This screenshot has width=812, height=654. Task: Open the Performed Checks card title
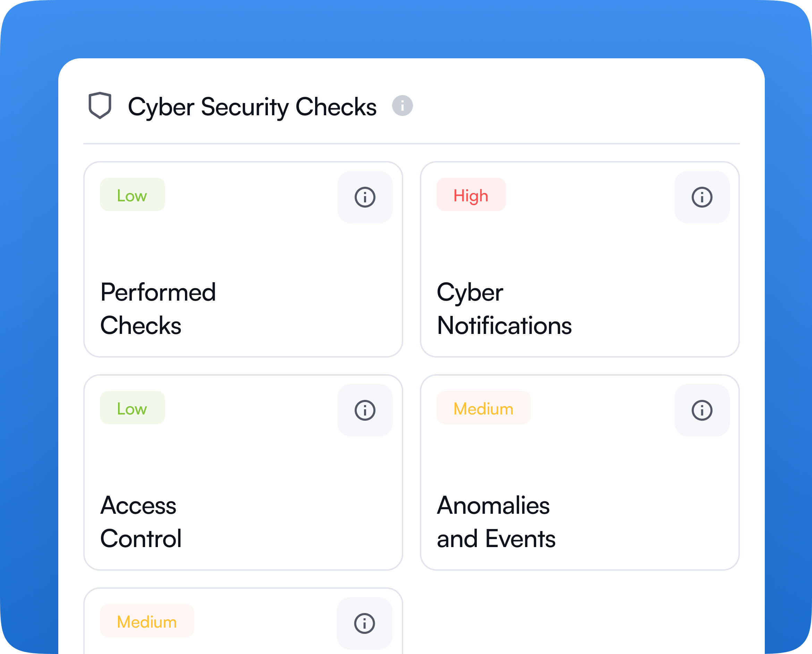[158, 309]
